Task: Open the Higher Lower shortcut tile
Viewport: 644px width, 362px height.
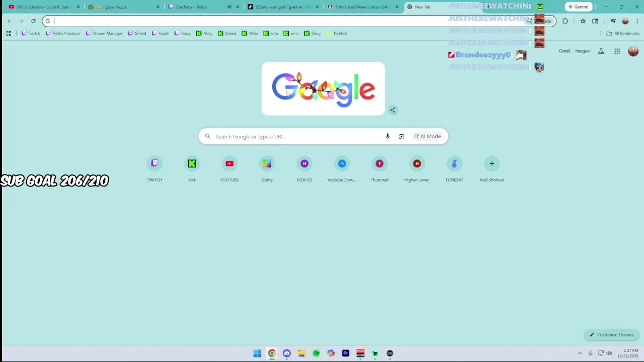Action: coord(417,170)
